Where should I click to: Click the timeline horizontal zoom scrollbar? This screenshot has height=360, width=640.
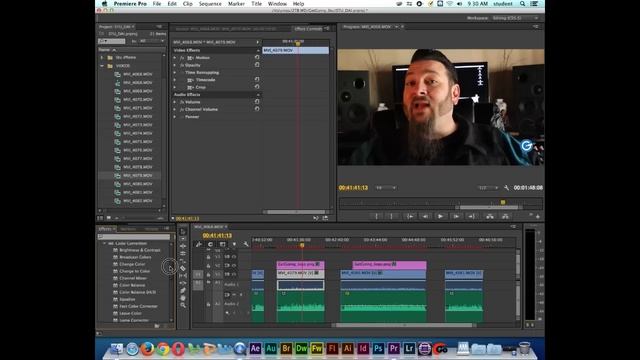coord(404,325)
